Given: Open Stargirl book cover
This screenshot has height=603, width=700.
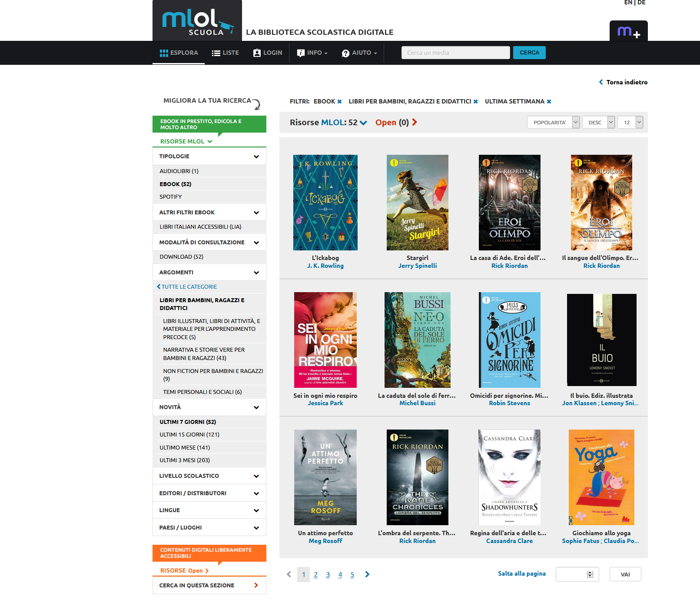Looking at the screenshot, I should pos(418,203).
